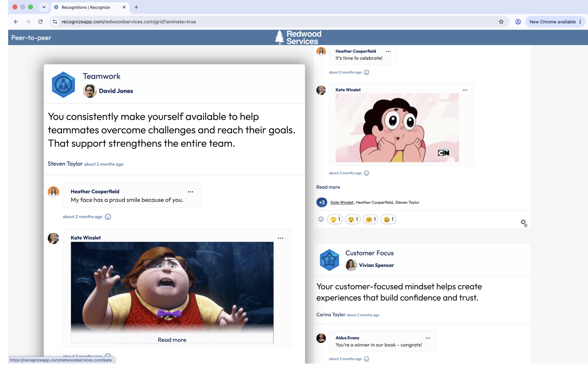Click the Kate Winslet link in approvals list

tap(342, 202)
